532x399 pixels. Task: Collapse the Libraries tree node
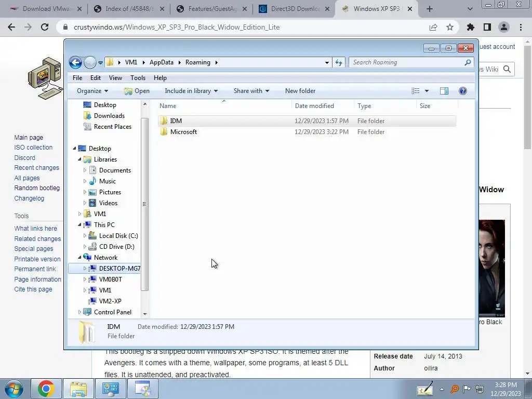[x=79, y=159]
